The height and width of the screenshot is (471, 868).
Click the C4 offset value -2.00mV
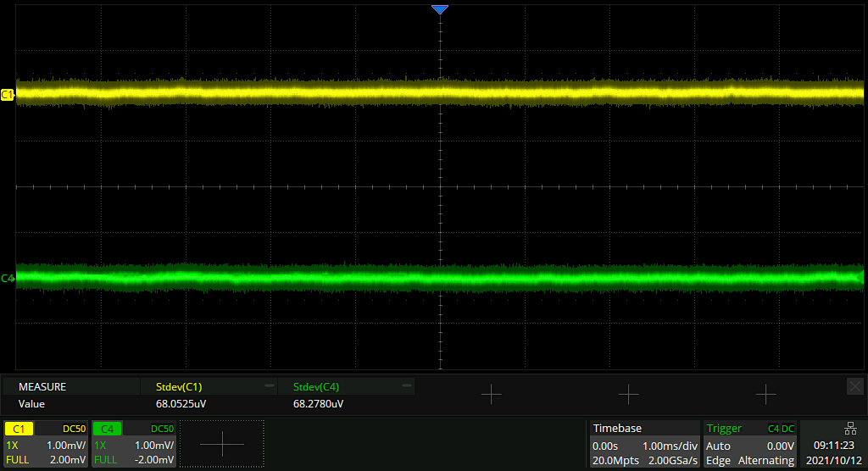coord(154,460)
